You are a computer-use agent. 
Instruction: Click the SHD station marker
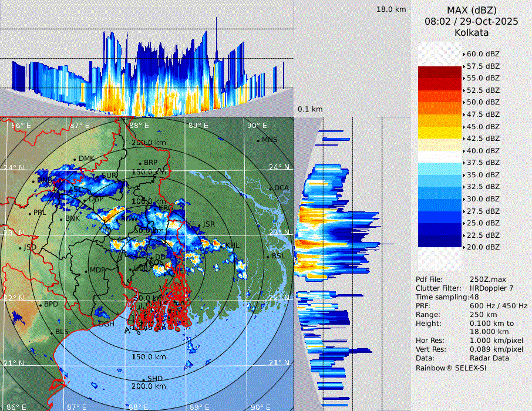[143, 379]
